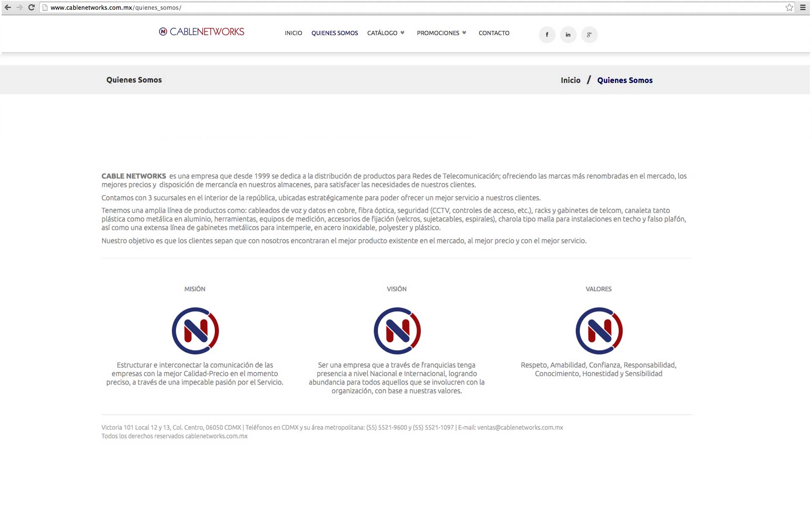
Task: Select the 'Respeto, Amabilidad, Confianza' values text
Action: 598,369
